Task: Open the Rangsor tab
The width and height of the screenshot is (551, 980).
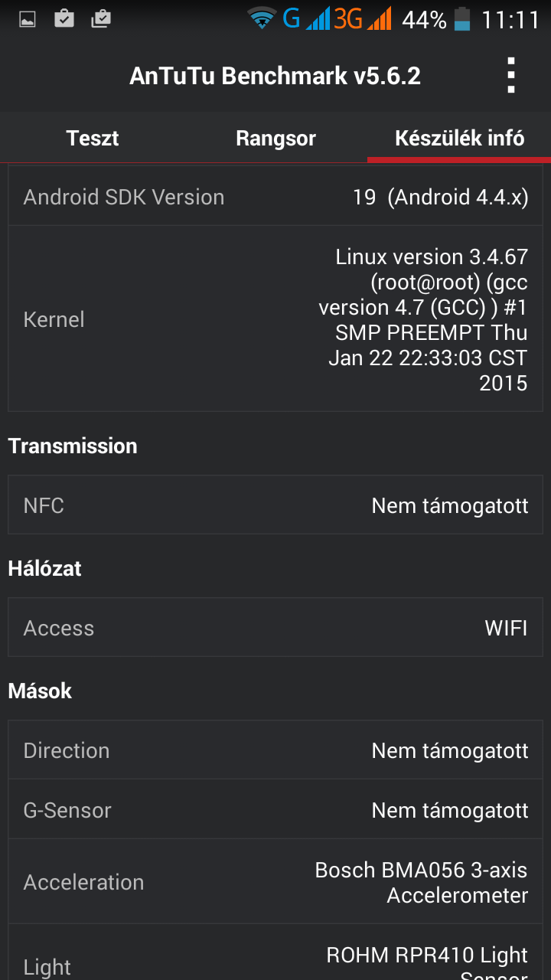Action: 275,138
